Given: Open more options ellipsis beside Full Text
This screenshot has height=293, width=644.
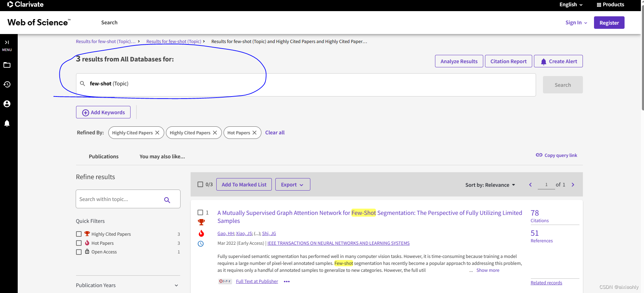Looking at the screenshot, I should [287, 282].
